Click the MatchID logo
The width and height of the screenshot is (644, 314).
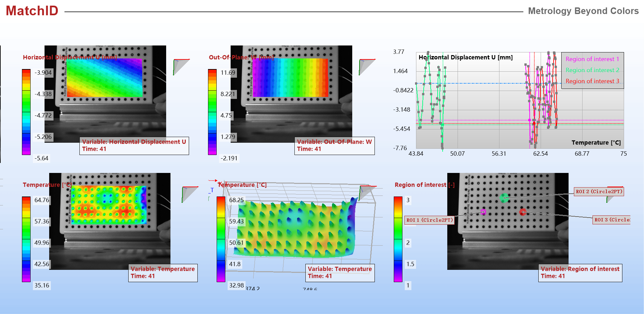point(32,11)
